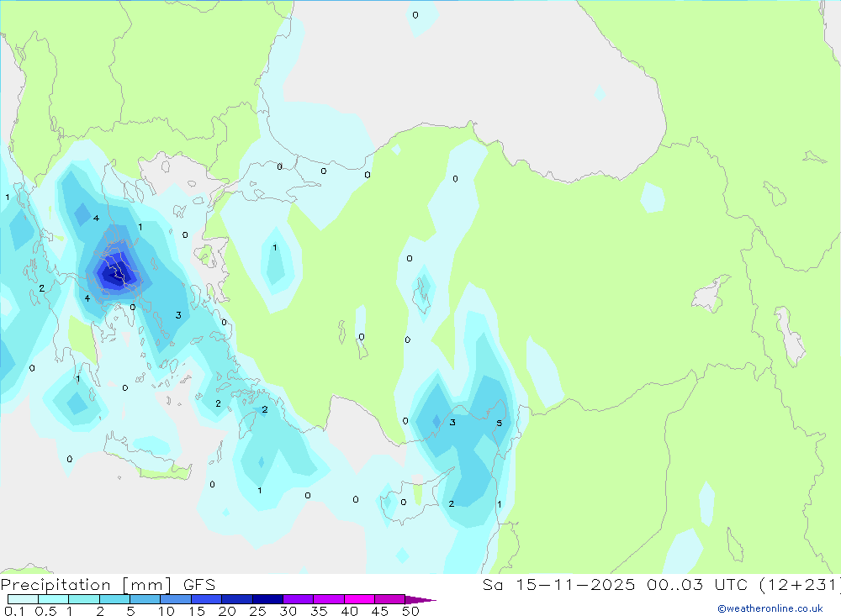Viewport: 841px width, 616px height.
Task: Click the 25–30 mm legend color box
Action: point(267,599)
